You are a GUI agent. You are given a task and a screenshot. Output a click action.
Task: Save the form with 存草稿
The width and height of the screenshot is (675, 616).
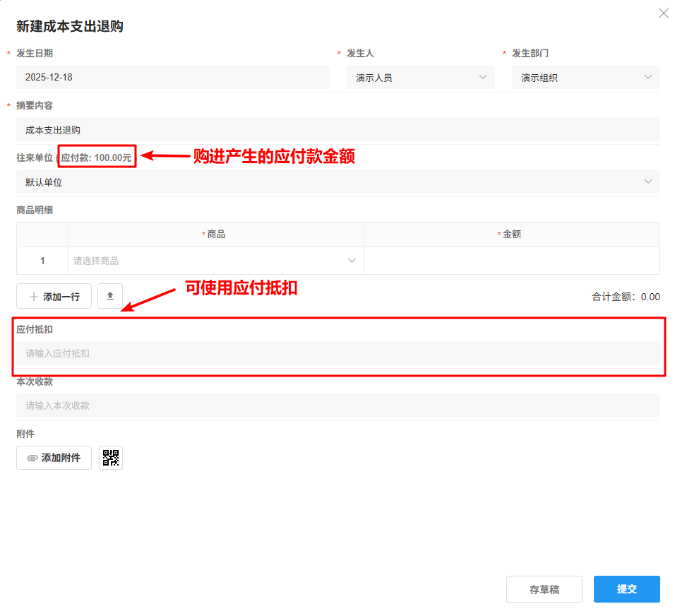544,589
